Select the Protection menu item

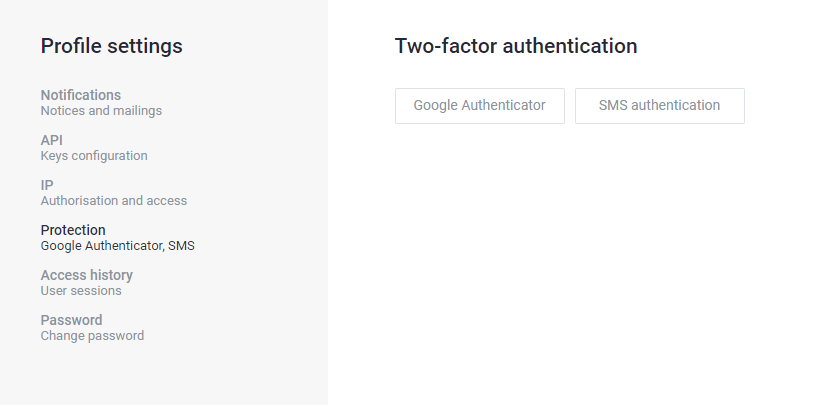pos(73,230)
